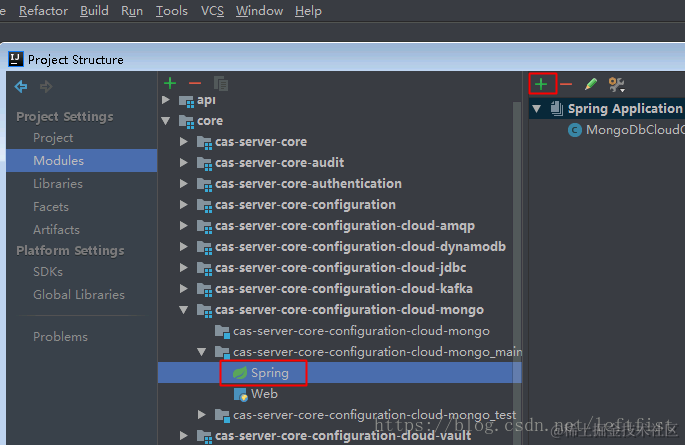Add a new module with green plus
Image resolution: width=685 pixels, height=445 pixels.
(x=170, y=83)
